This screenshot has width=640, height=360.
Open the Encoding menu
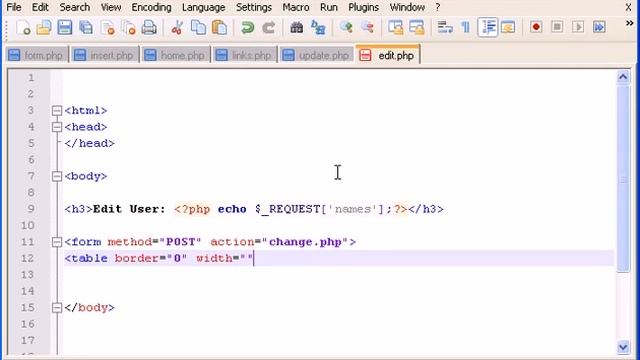click(151, 7)
